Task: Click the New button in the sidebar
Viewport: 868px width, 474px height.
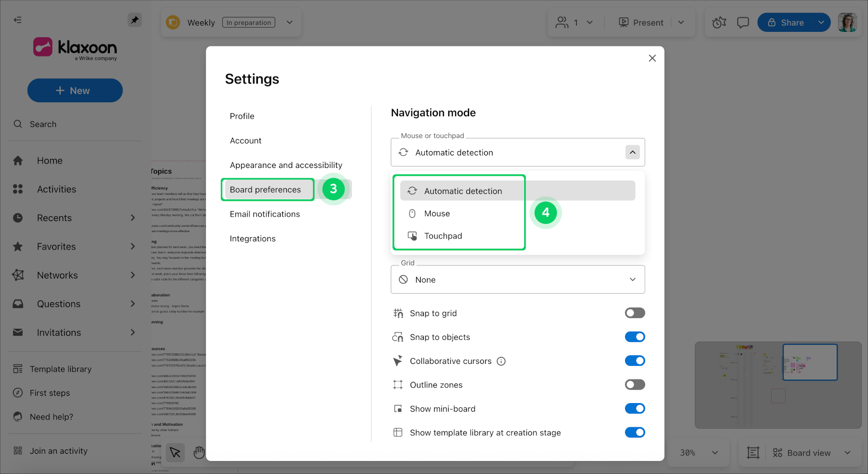Action: 75,90
